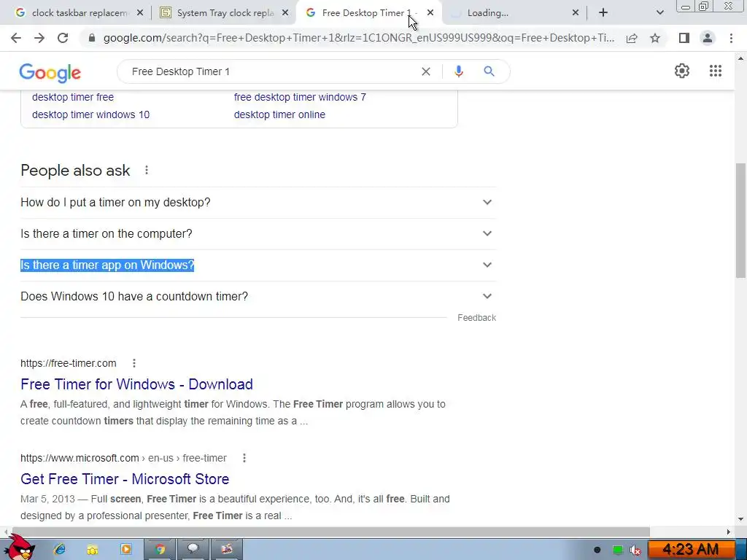Viewport: 747px width, 560px height.
Task: Open the Google apps grid
Action: [715, 71]
